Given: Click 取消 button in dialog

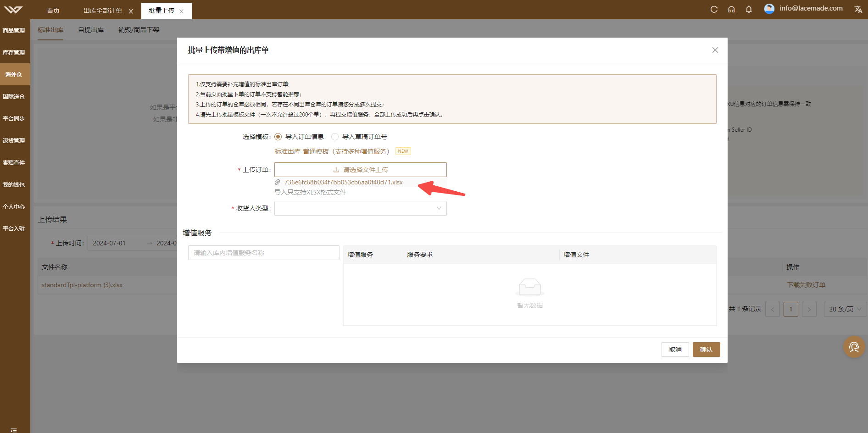Looking at the screenshot, I should click(675, 350).
